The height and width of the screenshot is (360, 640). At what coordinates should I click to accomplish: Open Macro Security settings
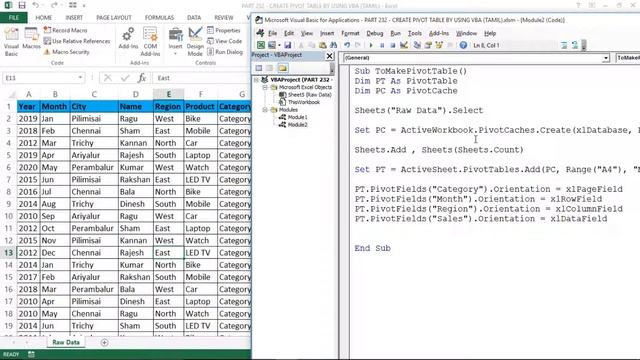(x=66, y=52)
